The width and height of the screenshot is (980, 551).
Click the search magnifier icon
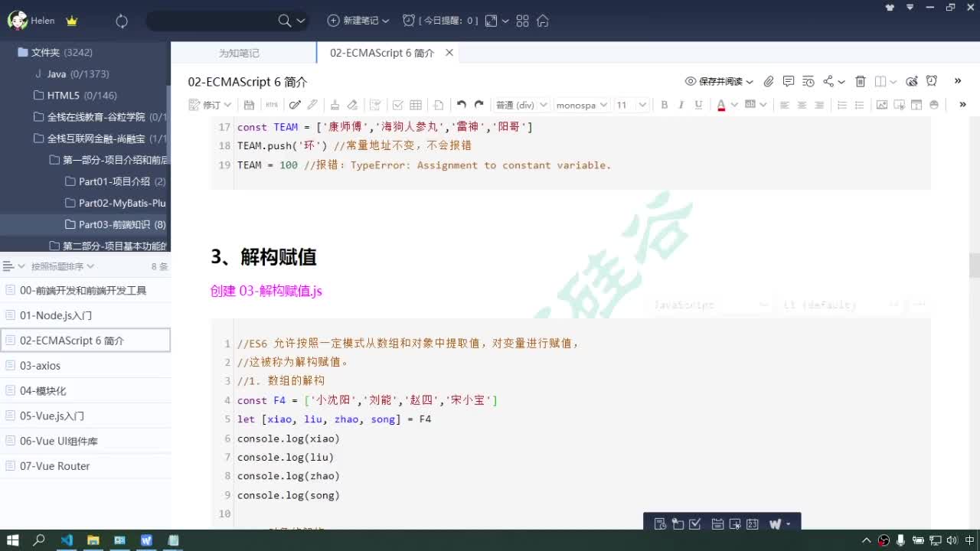[x=284, y=21]
